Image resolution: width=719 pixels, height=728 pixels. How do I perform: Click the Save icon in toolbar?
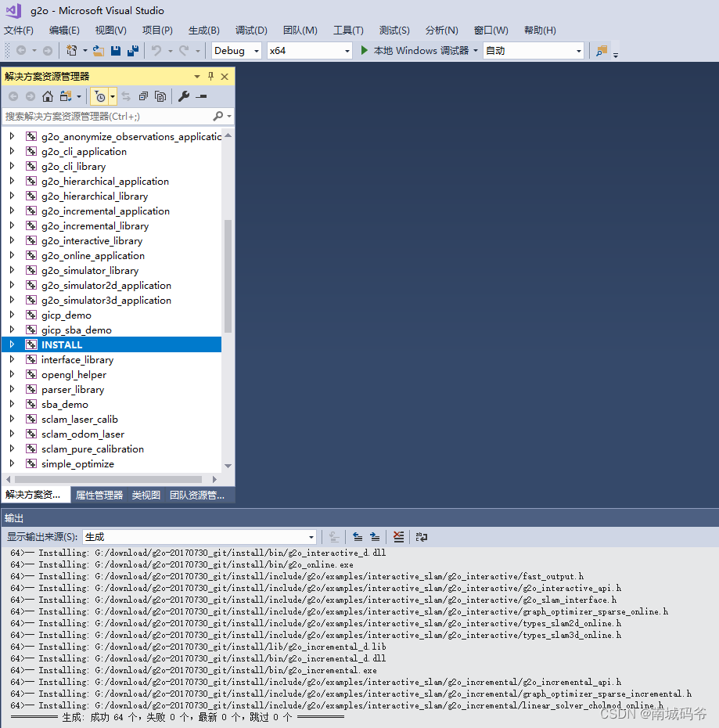[116, 50]
